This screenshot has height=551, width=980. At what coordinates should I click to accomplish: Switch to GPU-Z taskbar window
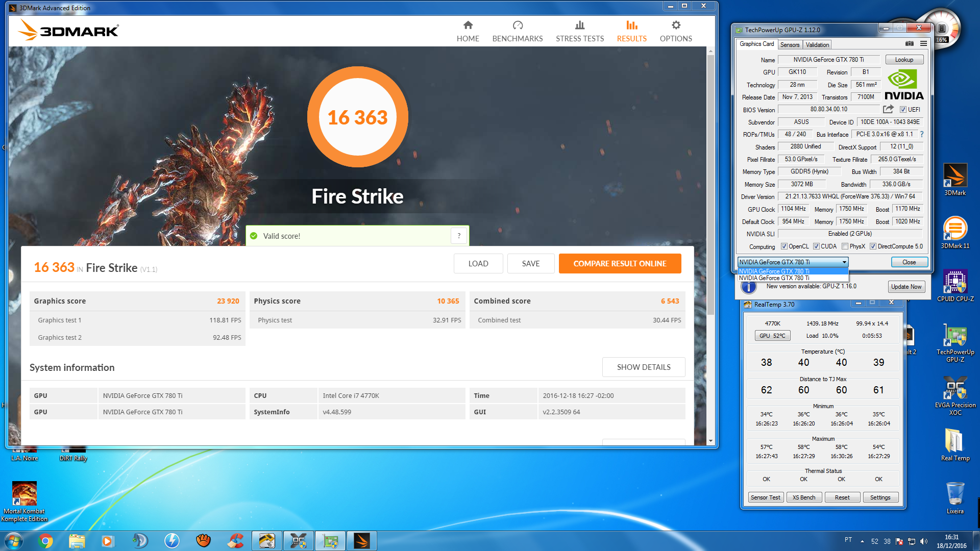330,541
